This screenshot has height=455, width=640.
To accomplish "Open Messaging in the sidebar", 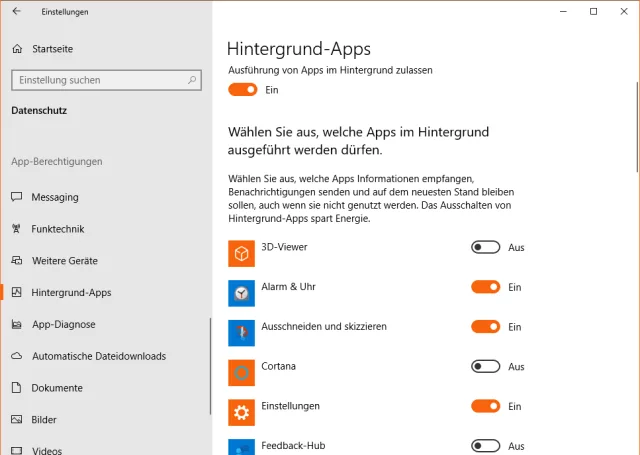I will (x=55, y=197).
